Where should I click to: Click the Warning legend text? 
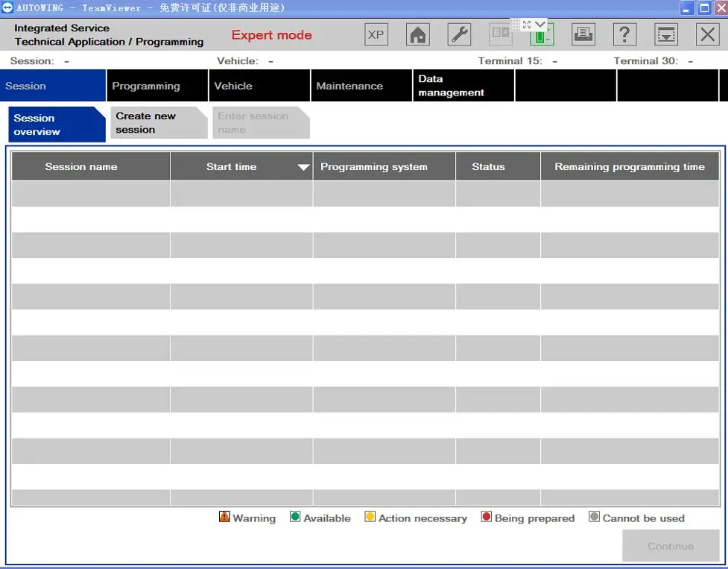(254, 518)
